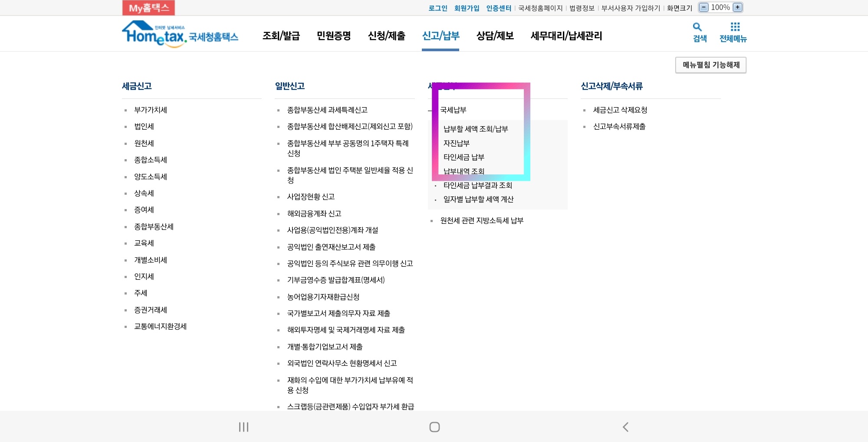Screen dimensions: 868x442
Task: Open 외국법인 연락사무소 현황명세서 신고
Action: coord(342,363)
